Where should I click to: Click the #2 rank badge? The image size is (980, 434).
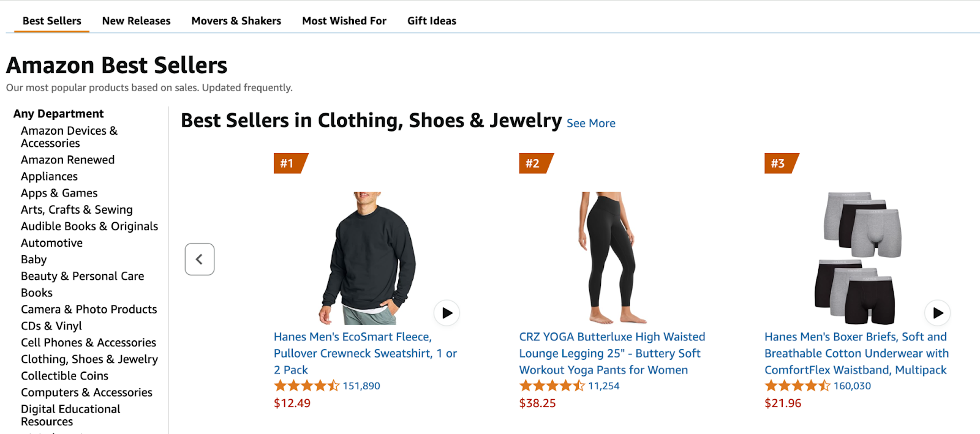532,163
